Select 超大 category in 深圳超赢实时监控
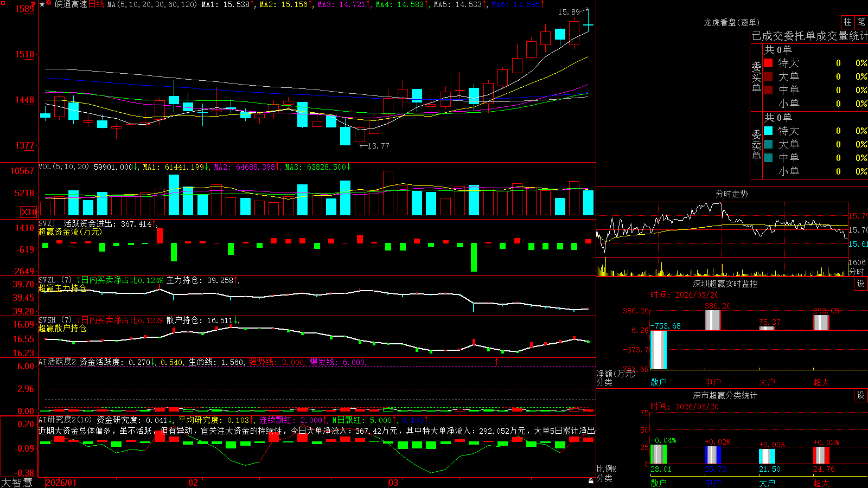The height and width of the screenshot is (488, 868). click(821, 382)
